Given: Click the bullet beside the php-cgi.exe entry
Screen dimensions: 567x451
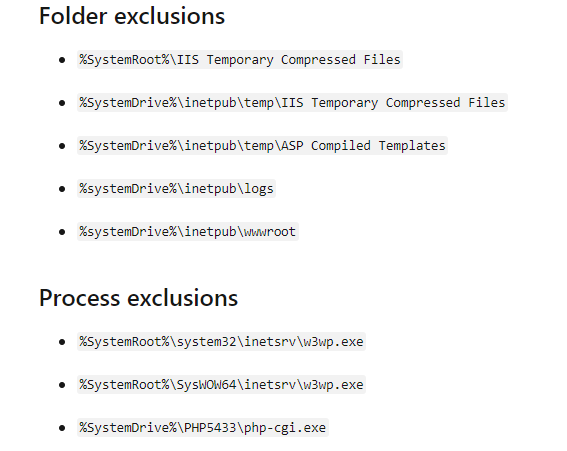Looking at the screenshot, I should pos(62,428).
